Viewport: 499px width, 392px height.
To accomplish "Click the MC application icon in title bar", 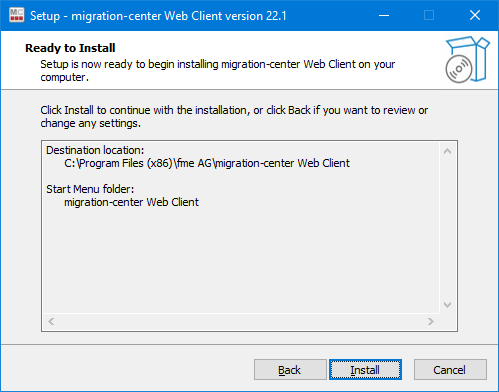I will 16,15.
